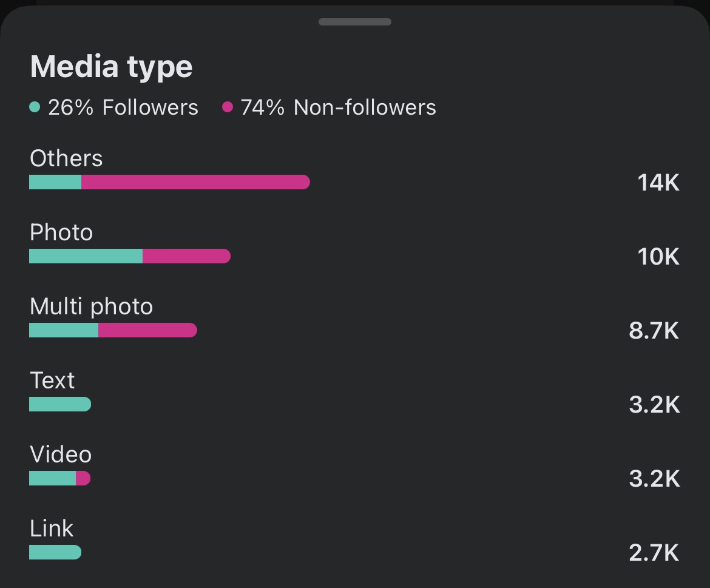The width and height of the screenshot is (710, 588).
Task: Tap the bottom sheet drag handle
Action: point(354,22)
